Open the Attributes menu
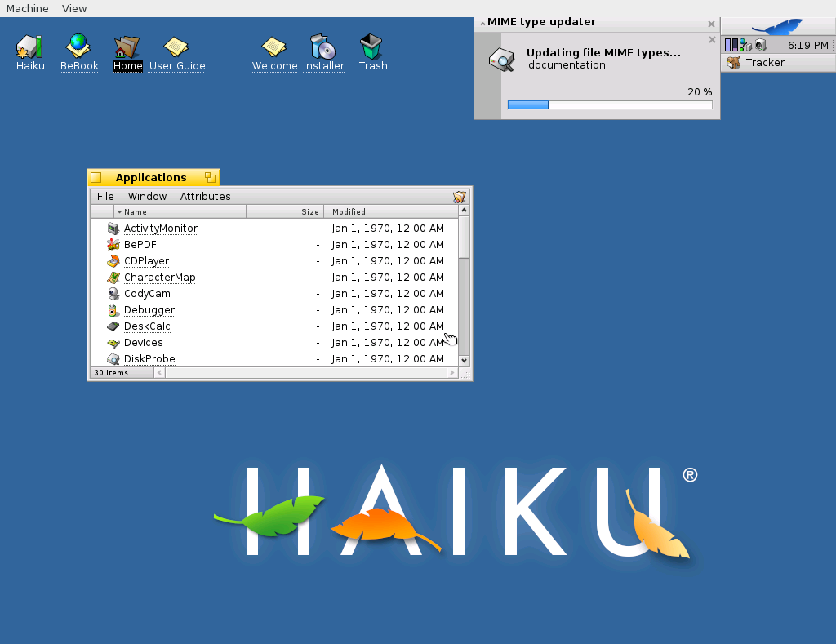Image resolution: width=836 pixels, height=644 pixels. (x=205, y=196)
